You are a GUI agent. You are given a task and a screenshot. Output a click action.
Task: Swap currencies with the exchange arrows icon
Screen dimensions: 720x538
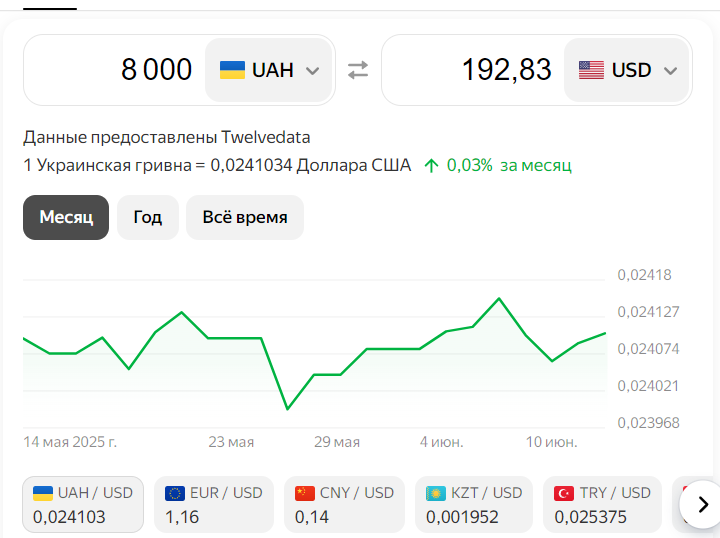(x=358, y=70)
